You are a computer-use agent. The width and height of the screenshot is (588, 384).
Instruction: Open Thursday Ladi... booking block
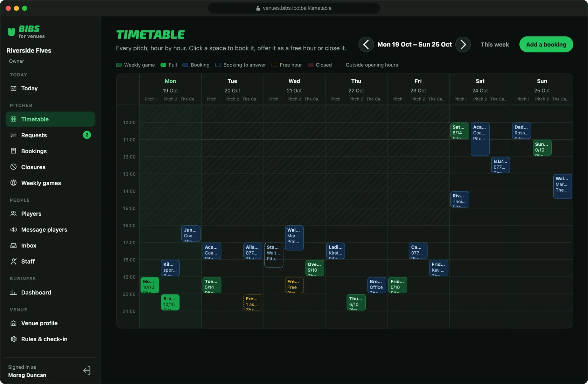point(335,251)
